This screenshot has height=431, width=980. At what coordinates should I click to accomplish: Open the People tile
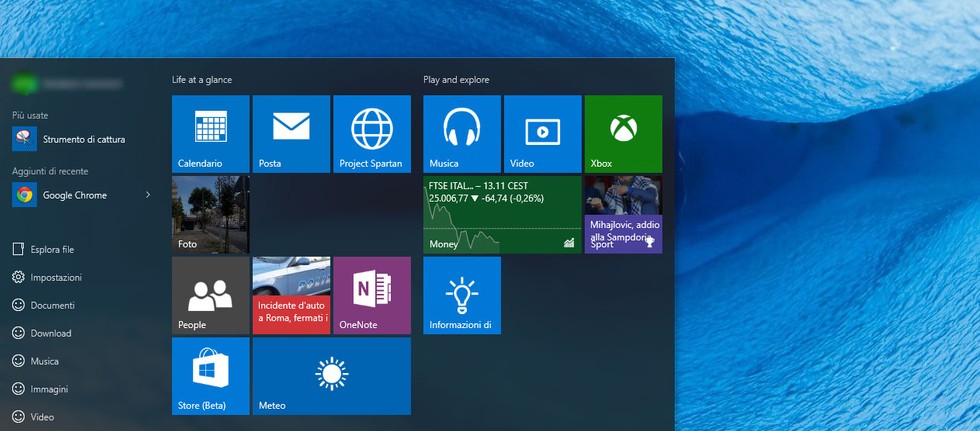pos(211,295)
